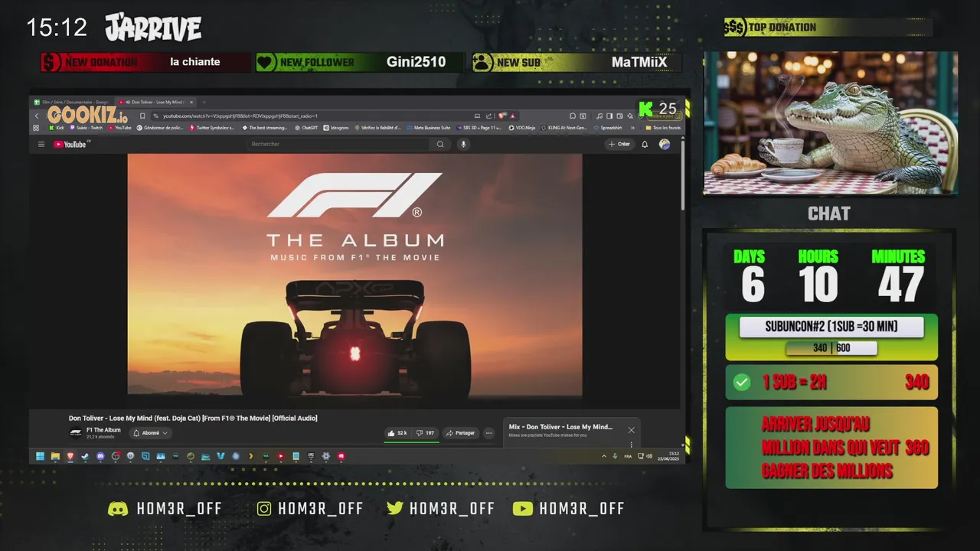Open File Explorer from taskbar

(x=55, y=456)
